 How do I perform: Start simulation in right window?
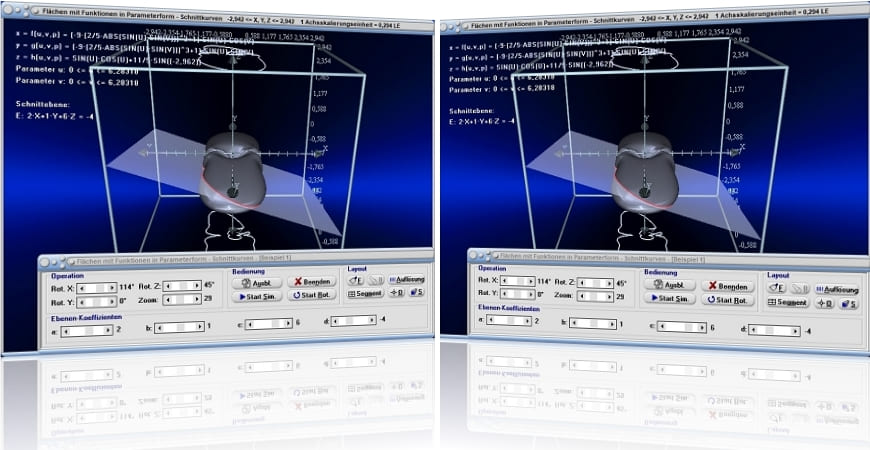pyautogui.click(x=670, y=299)
